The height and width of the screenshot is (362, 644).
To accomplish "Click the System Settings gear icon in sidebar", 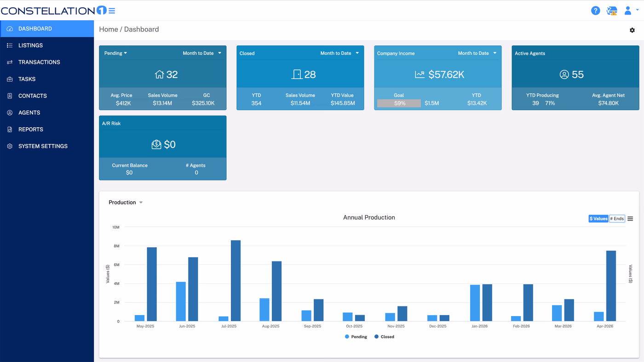I will click(10, 146).
